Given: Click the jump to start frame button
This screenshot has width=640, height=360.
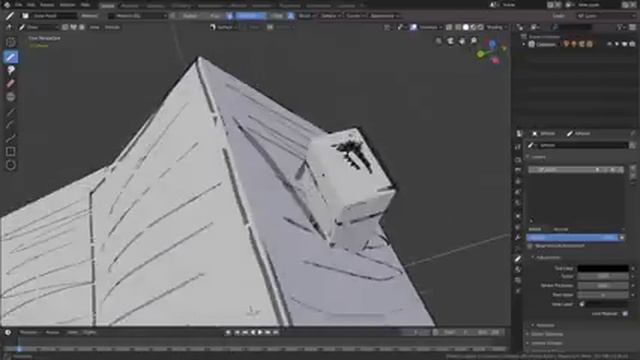Looking at the screenshot, I should coord(237,333).
